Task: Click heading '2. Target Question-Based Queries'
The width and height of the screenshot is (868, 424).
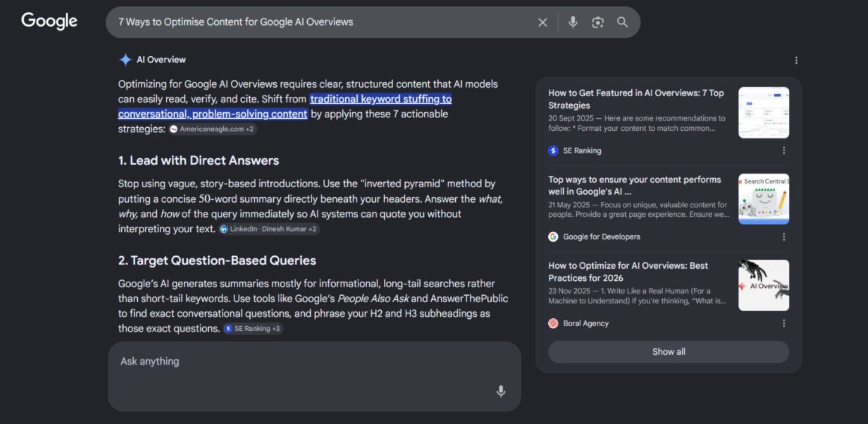Action: click(217, 260)
